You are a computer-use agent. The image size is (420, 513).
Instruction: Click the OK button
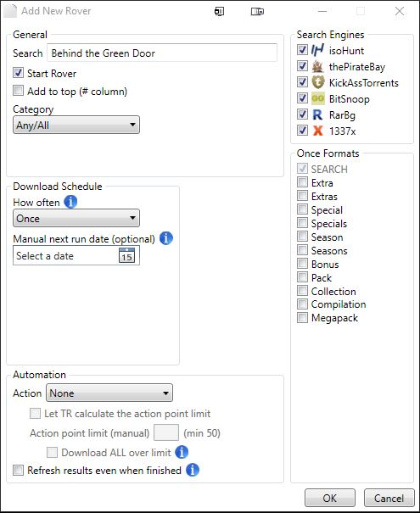click(x=330, y=498)
